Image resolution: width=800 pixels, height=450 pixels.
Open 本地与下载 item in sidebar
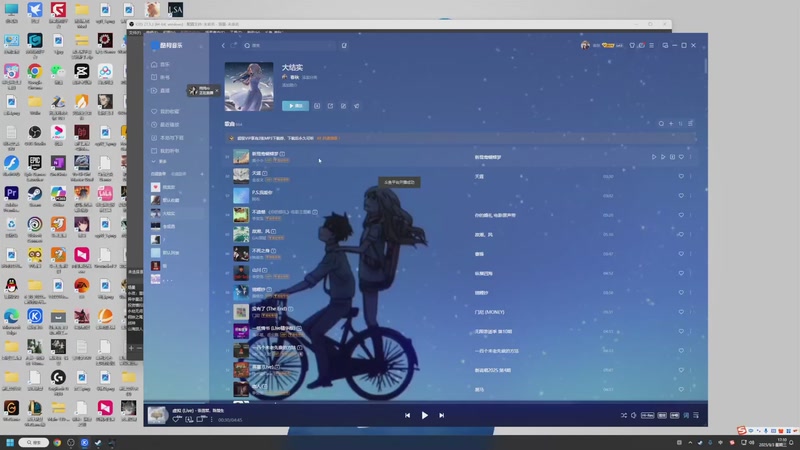pyautogui.click(x=167, y=138)
